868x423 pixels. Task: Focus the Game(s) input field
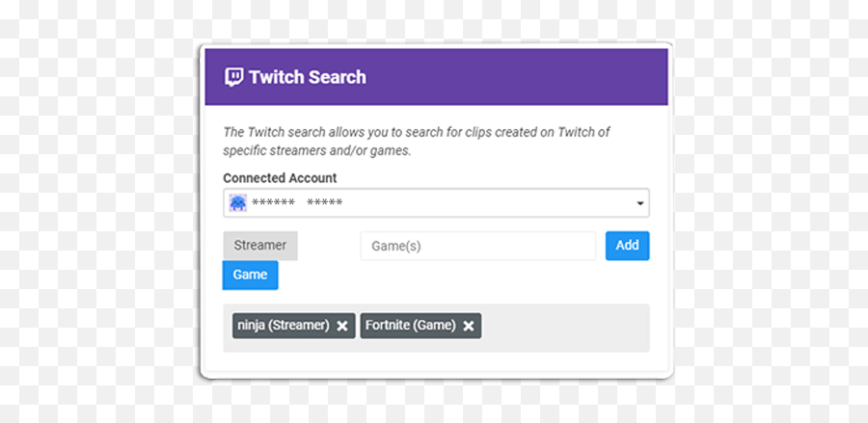coord(478,246)
